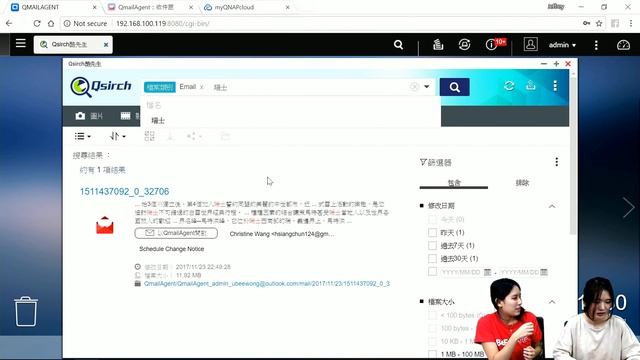Check the custom date range checkbox
The image size is (640, 360).
click(432, 272)
